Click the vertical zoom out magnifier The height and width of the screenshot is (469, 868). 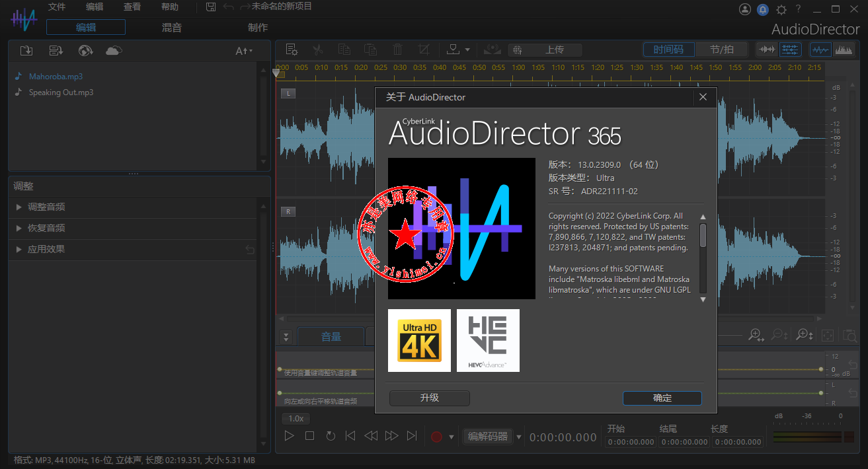click(x=780, y=336)
